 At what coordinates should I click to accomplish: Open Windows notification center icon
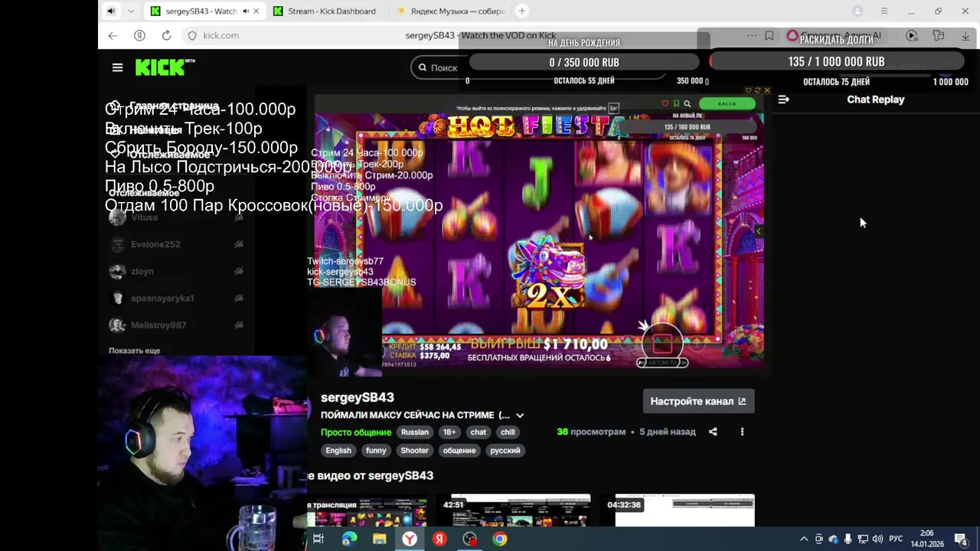coord(961,539)
